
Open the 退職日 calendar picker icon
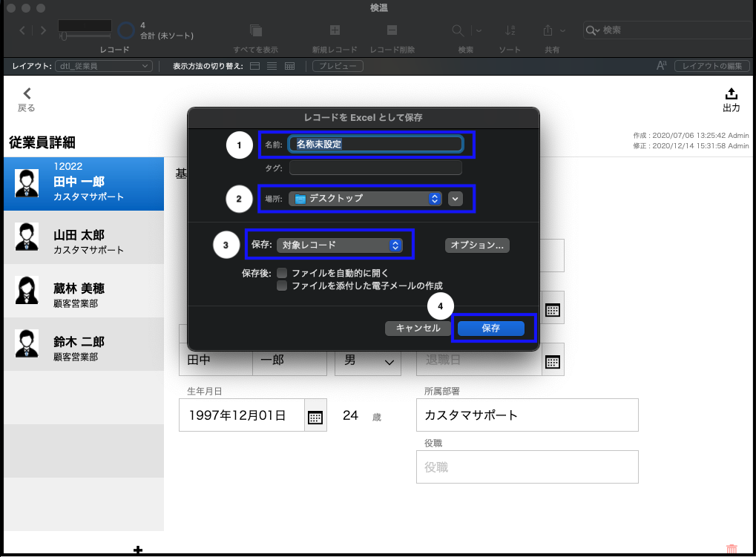tap(552, 362)
